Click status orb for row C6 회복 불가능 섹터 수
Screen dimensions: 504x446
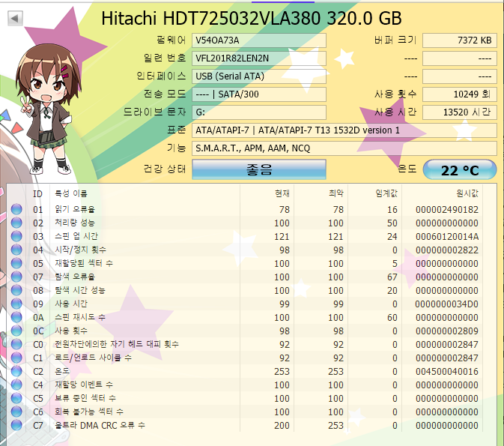coord(16,412)
